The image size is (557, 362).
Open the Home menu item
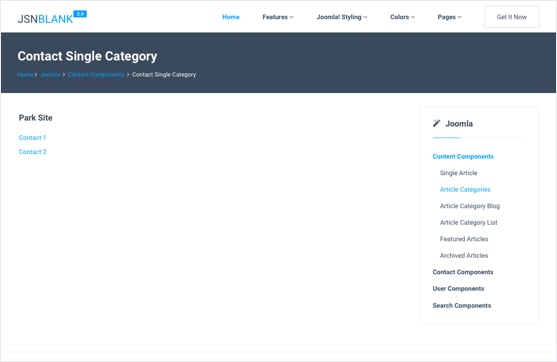click(x=231, y=17)
